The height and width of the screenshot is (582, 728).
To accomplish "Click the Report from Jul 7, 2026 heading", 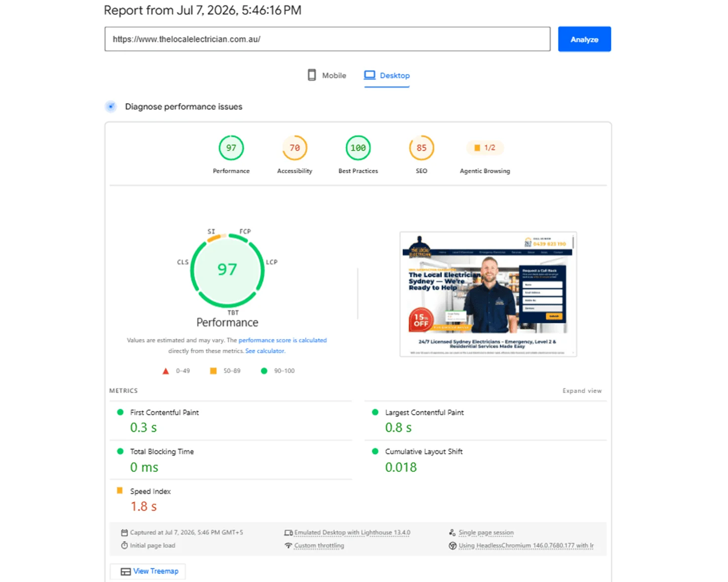I will [x=202, y=10].
